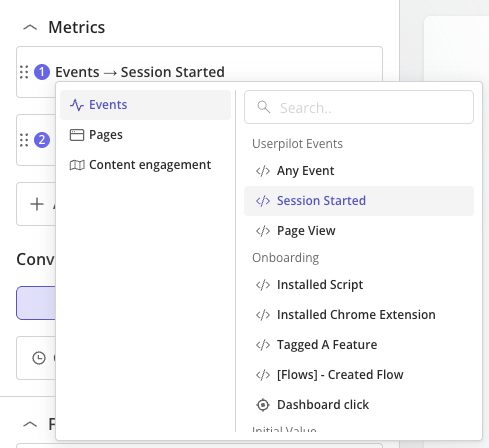Viewport: 489px width, 448px height.
Task: Click the magnifier icon in search box
Action: 264,107
